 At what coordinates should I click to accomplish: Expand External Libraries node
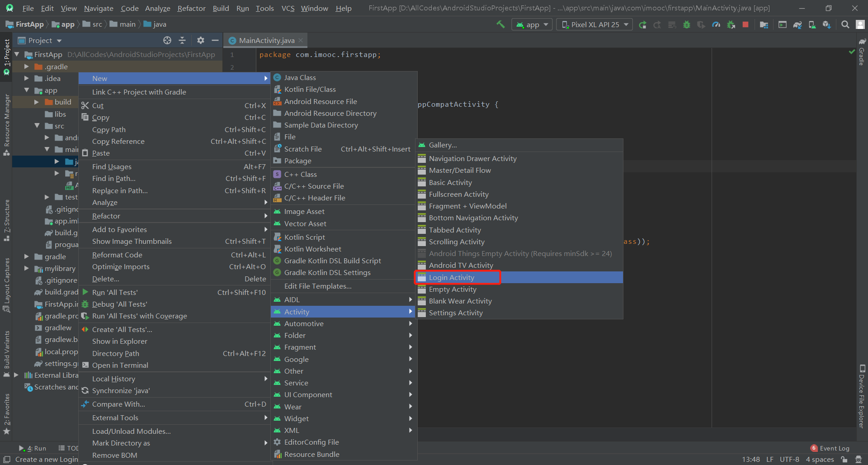click(16, 375)
